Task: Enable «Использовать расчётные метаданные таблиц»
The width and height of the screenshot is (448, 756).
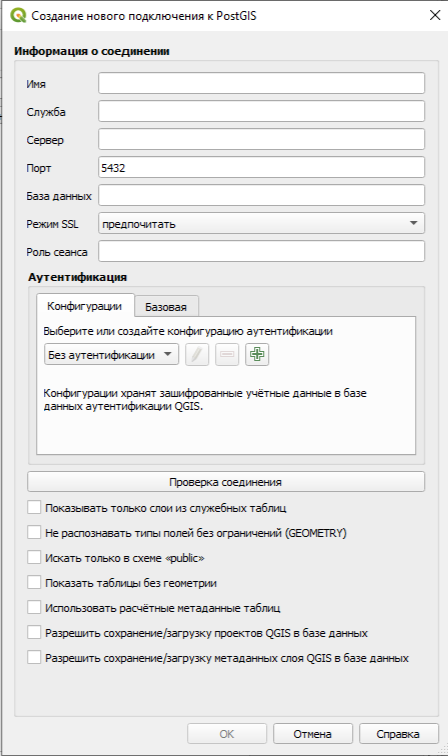Action: click(34, 608)
